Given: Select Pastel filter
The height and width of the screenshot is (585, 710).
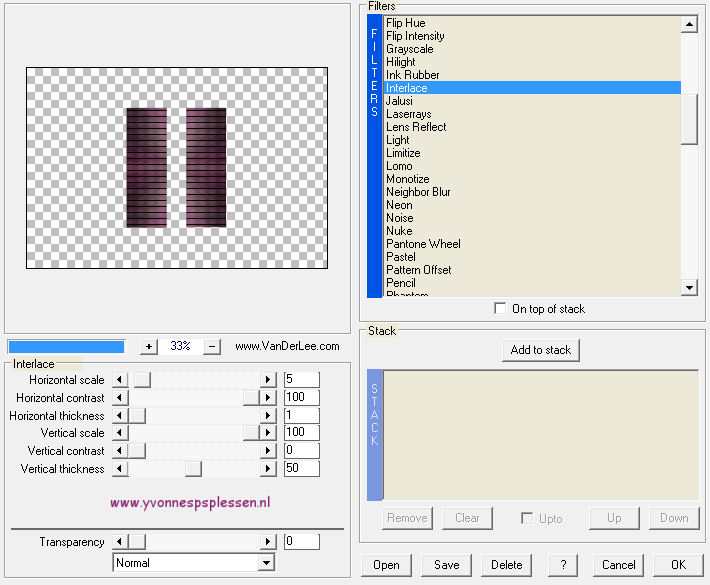Looking at the screenshot, I should pos(532,257).
